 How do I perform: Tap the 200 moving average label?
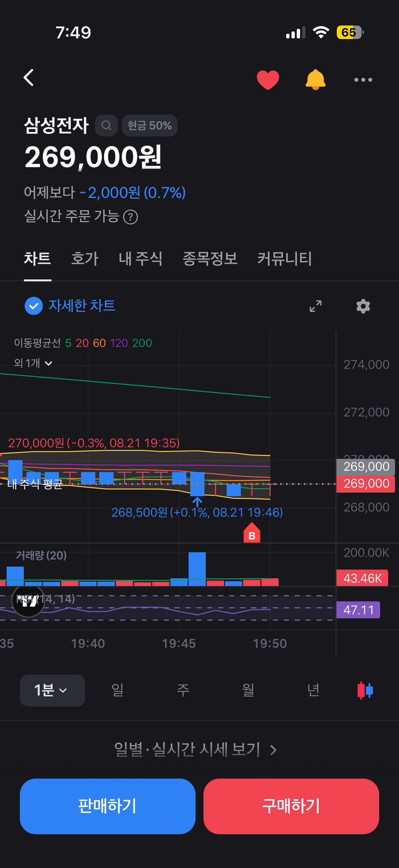point(142,343)
